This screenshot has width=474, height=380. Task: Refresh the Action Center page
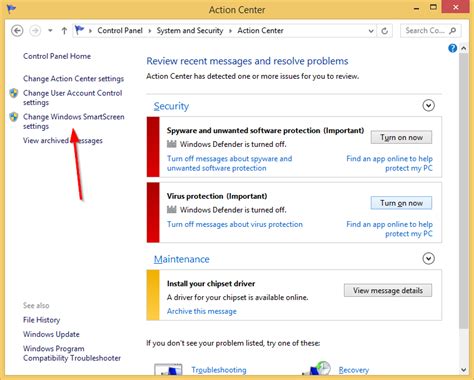(x=385, y=31)
